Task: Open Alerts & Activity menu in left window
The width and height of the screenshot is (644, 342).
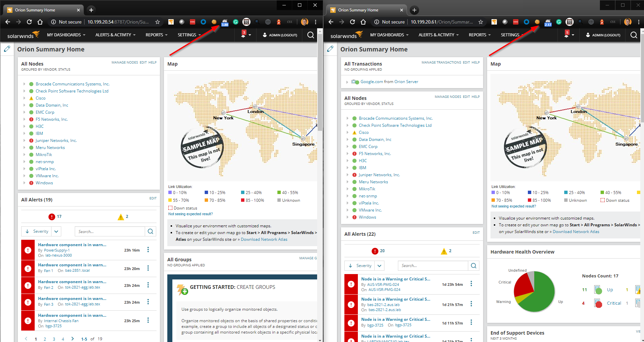Action: click(x=115, y=35)
